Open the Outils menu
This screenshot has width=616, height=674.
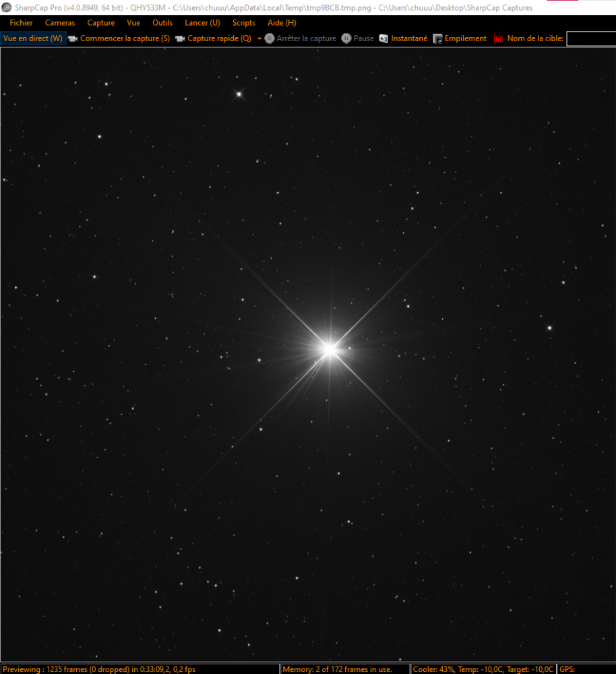tap(162, 23)
